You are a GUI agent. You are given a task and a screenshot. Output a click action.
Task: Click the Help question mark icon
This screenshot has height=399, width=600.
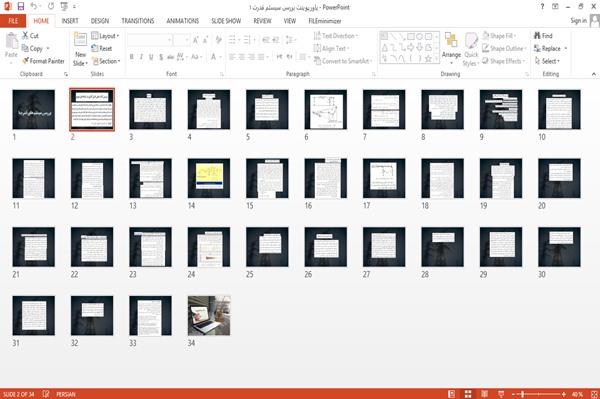click(x=542, y=7)
